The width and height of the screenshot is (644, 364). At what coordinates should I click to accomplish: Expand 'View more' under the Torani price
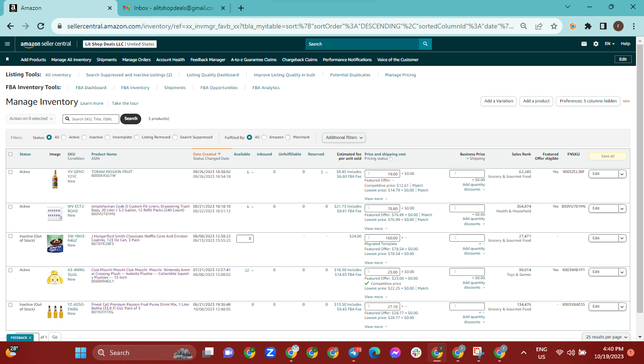[376, 199]
